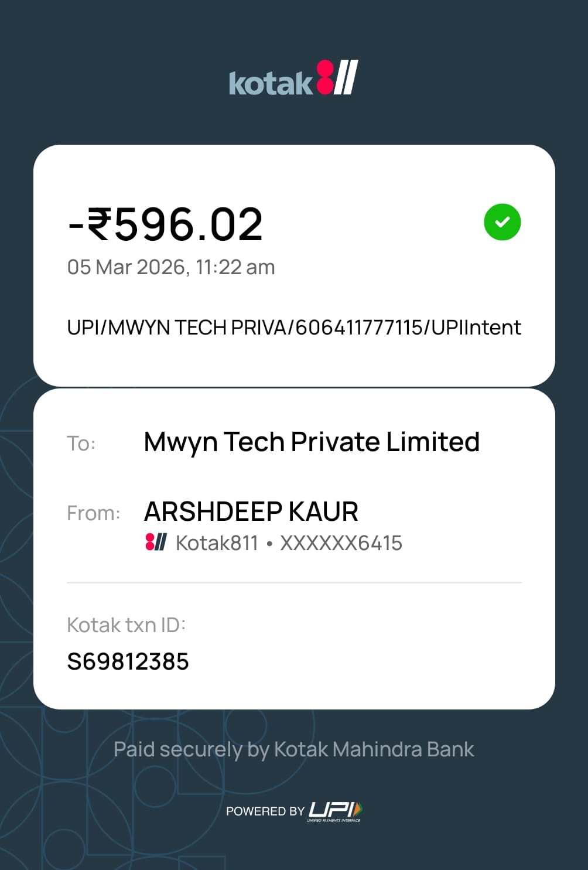Tap payer name ARSHDEEP KAUR
Image resolution: width=588 pixels, height=870 pixels.
[251, 511]
